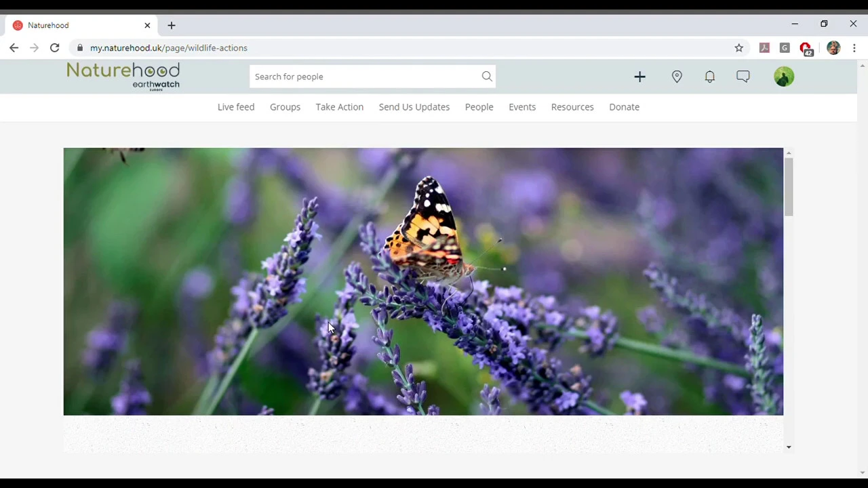Open the green profile avatar menu
The height and width of the screenshot is (488, 868).
point(784,77)
